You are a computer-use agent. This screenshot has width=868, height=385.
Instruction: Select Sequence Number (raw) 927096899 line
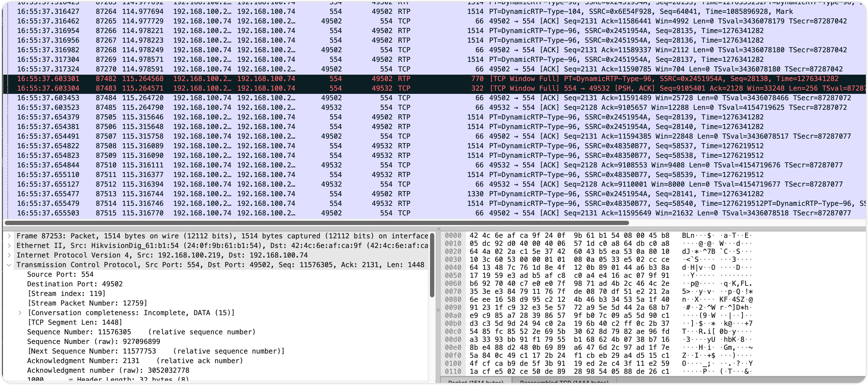[93, 342]
